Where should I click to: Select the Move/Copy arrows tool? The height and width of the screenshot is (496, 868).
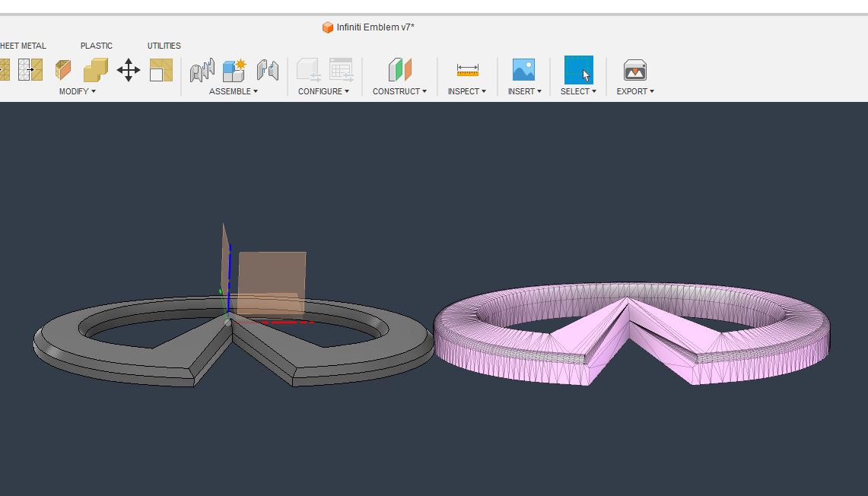coord(129,71)
